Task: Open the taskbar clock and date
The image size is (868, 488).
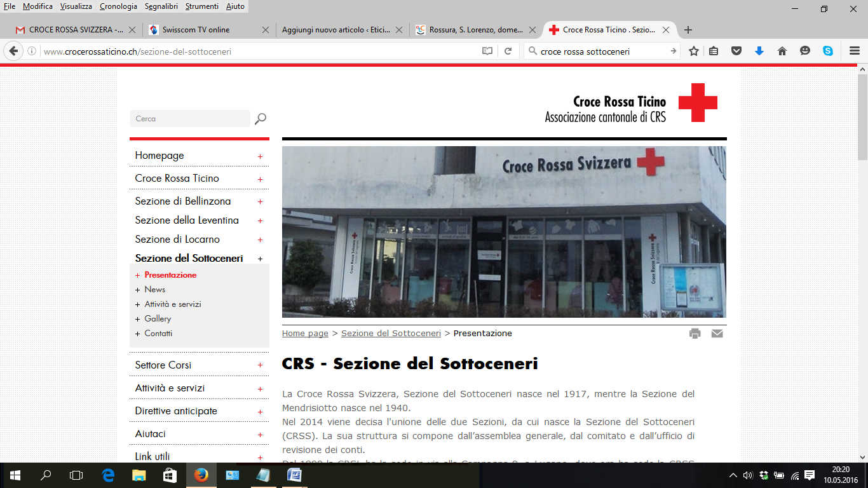Action: [x=841, y=475]
